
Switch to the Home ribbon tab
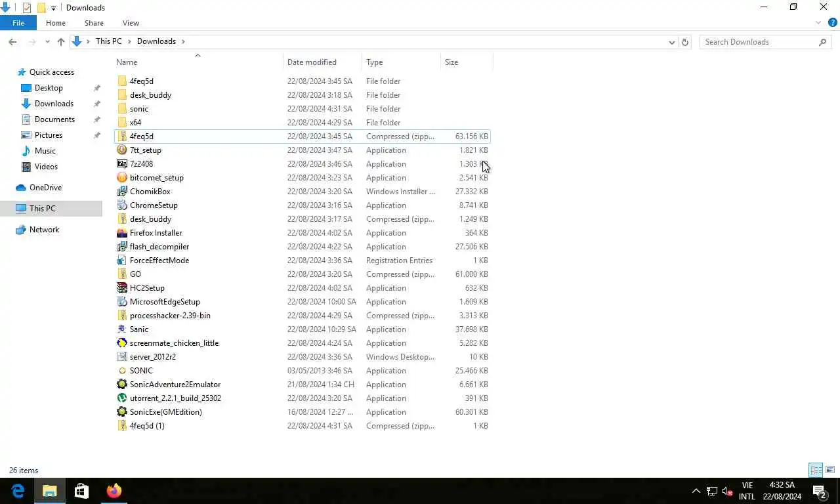(x=56, y=23)
